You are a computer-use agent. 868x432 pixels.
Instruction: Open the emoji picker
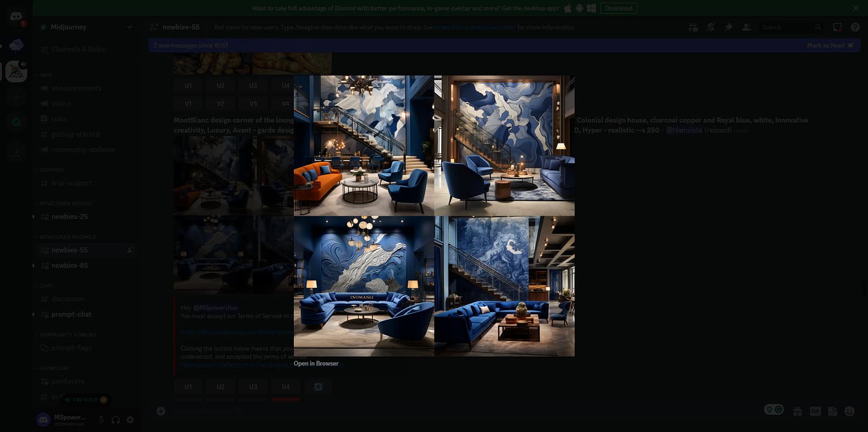coord(849,411)
